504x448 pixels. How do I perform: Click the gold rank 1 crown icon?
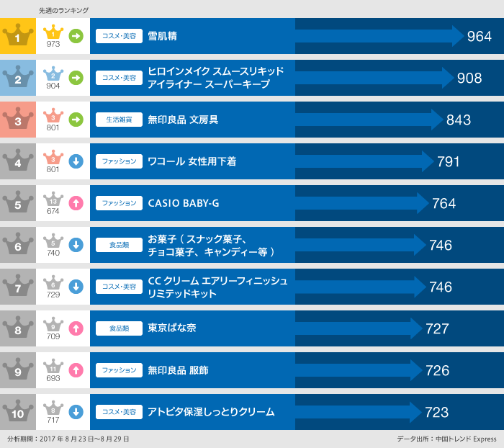pyautogui.click(x=18, y=35)
